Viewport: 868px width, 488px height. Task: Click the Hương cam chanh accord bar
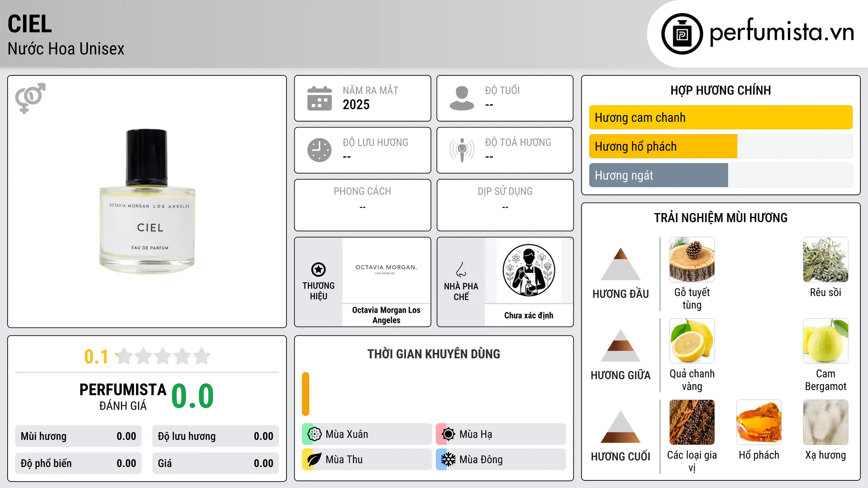pyautogui.click(x=721, y=117)
